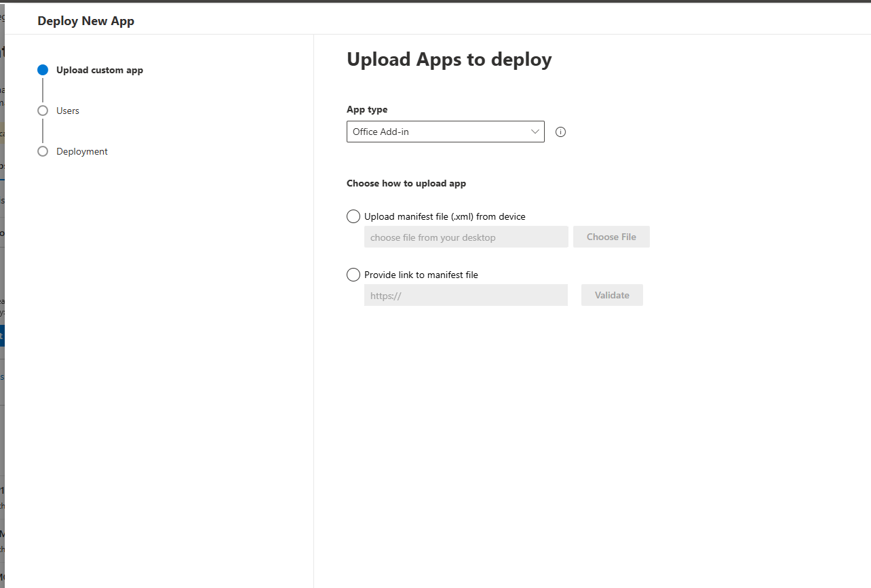871x588 pixels.
Task: Click the Users step circle indicator
Action: (43, 111)
